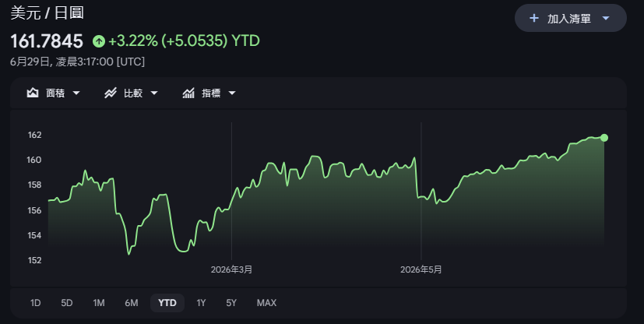Select the YTD time range

point(167,303)
